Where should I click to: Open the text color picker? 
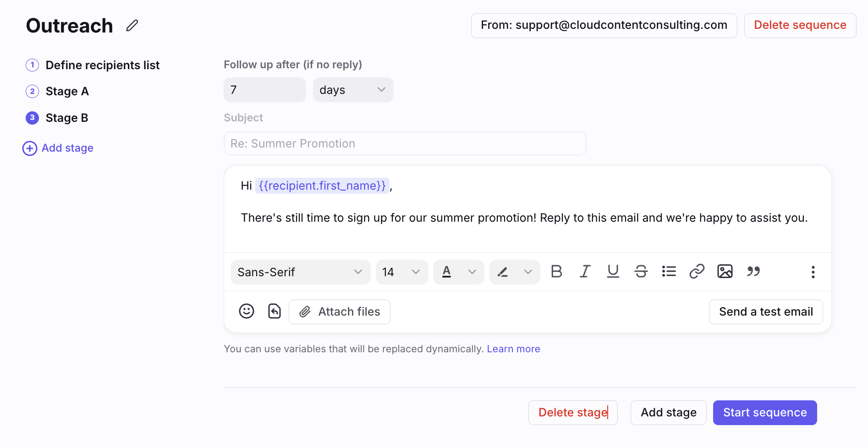click(x=459, y=272)
